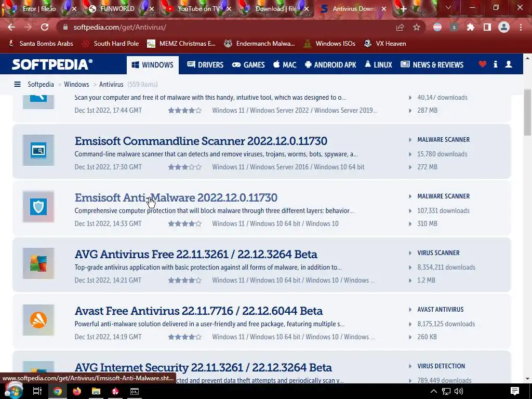Click the browser back arrow
The height and width of the screenshot is (399, 532).
coord(11,27)
